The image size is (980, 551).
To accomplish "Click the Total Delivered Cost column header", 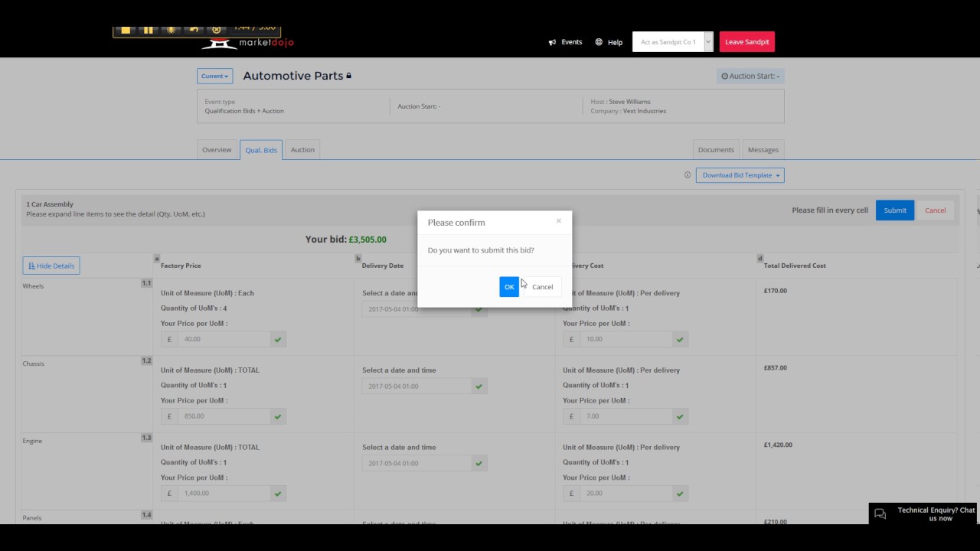I will (795, 266).
